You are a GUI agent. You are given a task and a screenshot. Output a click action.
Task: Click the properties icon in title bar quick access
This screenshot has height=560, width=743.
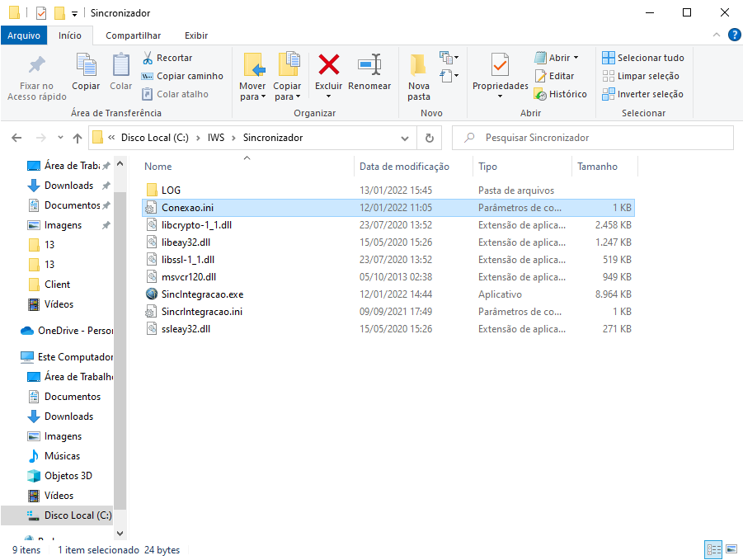point(41,13)
